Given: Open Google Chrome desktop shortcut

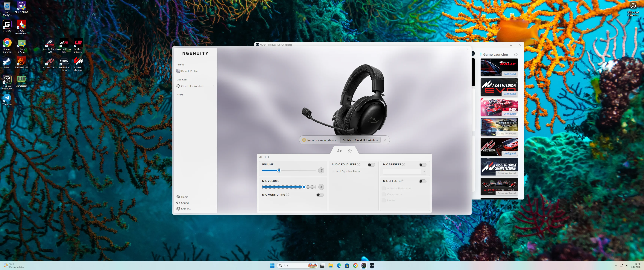Looking at the screenshot, I should [7, 46].
